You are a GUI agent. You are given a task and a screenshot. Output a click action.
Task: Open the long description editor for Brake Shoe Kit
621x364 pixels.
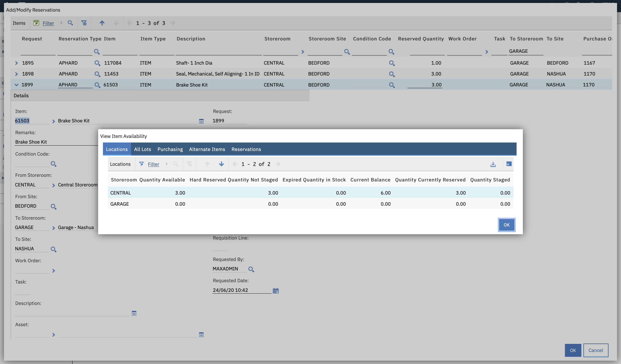[x=201, y=121]
